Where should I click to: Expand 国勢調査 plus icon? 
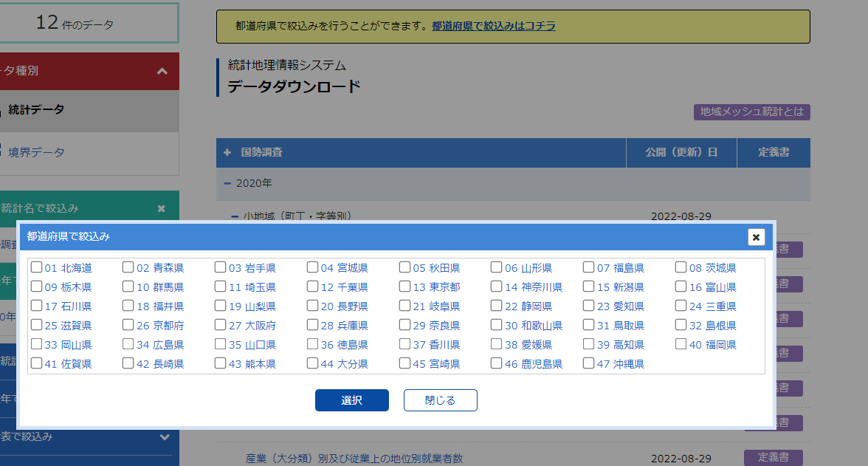click(x=227, y=152)
